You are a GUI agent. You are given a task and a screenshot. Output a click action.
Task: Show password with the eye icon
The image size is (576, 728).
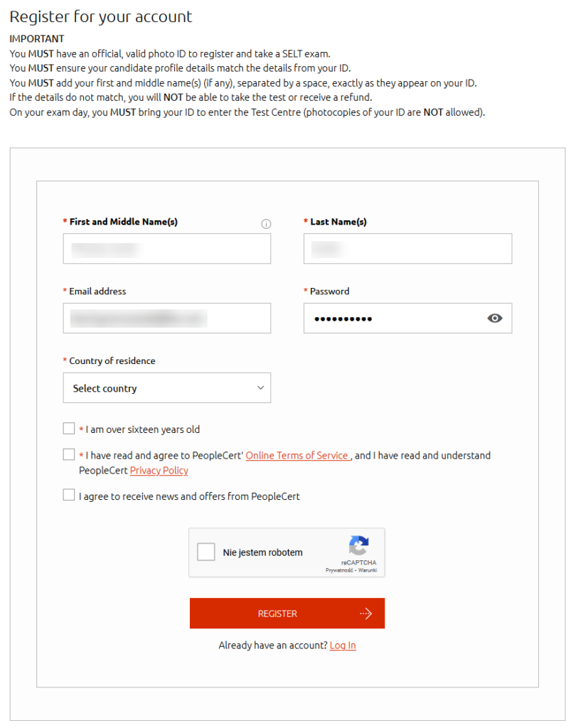tap(495, 318)
